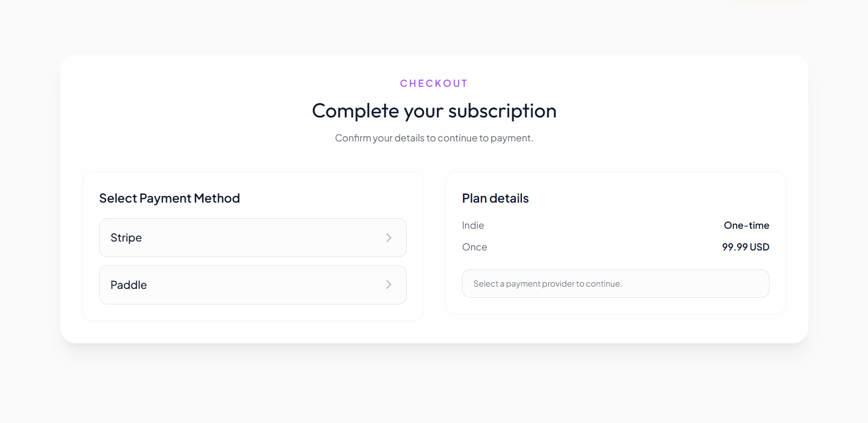
Task: Click the chevron arrow next to Paddle
Action: tap(388, 284)
